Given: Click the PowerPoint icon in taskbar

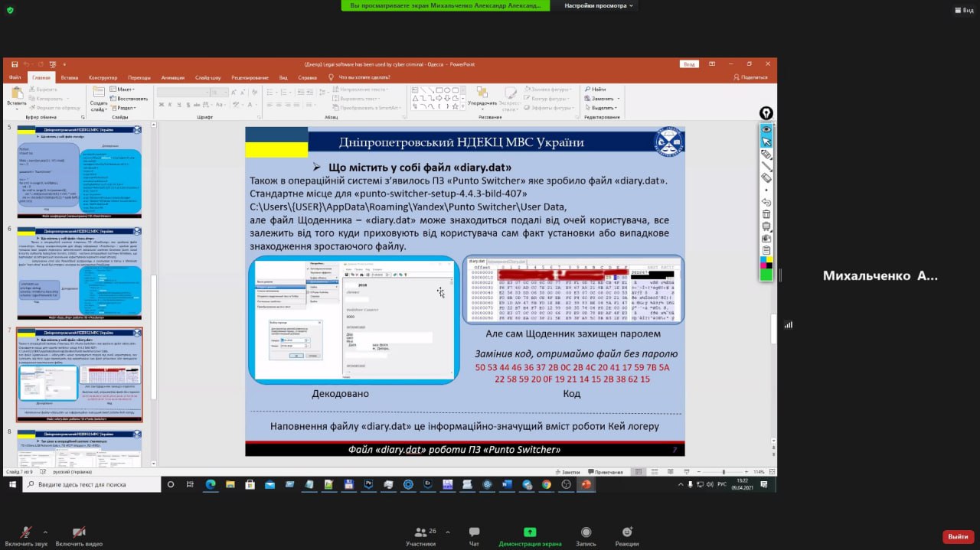Looking at the screenshot, I should (x=586, y=484).
